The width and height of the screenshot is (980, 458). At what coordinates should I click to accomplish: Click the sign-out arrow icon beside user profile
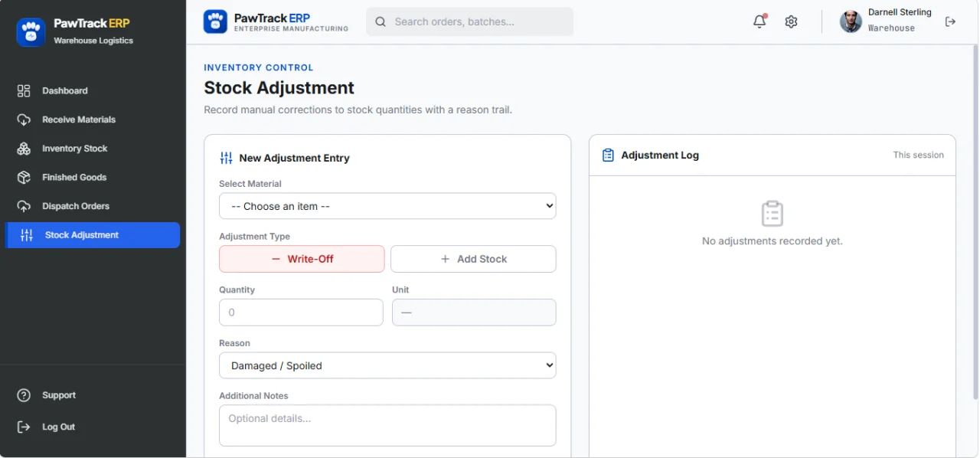[x=950, y=21]
